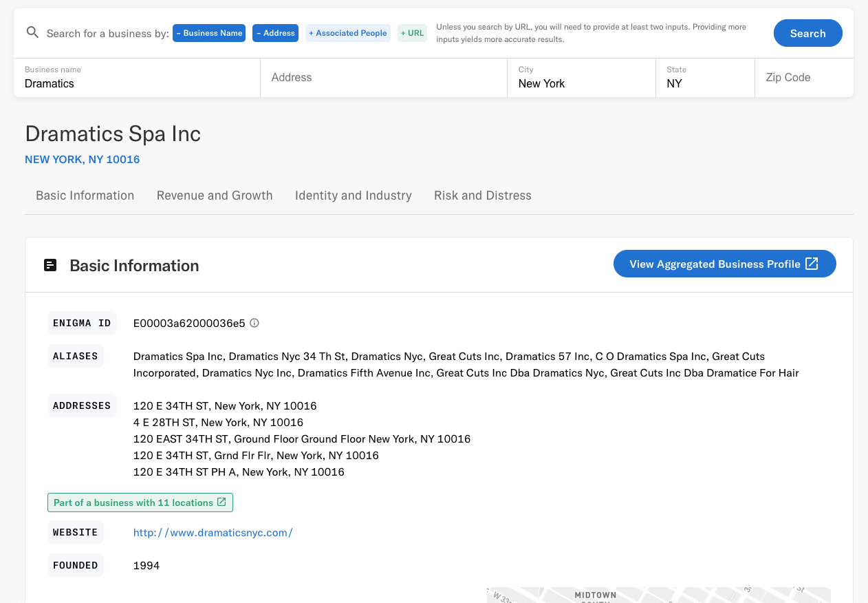Enable the Associated People search input
Image resolution: width=868 pixels, height=603 pixels.
pyautogui.click(x=347, y=32)
